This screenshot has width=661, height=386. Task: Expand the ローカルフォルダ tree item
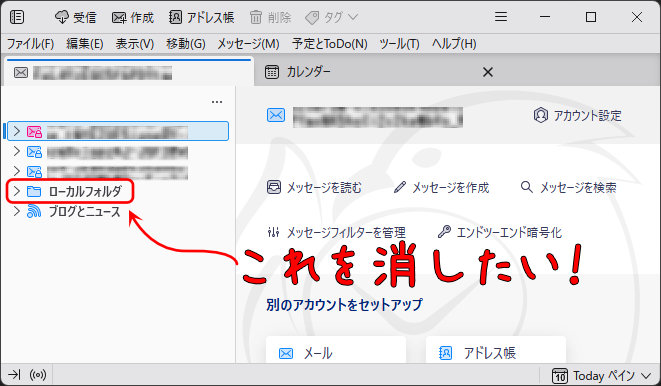click(x=16, y=191)
